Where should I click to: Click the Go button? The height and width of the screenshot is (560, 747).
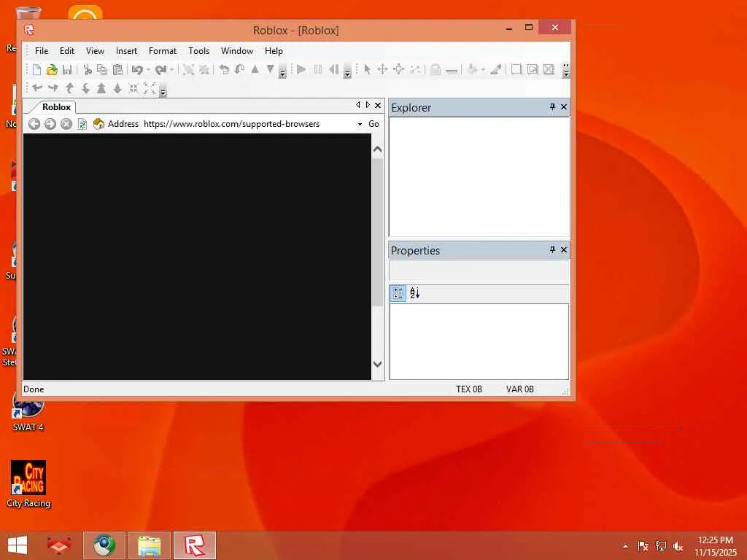(374, 124)
